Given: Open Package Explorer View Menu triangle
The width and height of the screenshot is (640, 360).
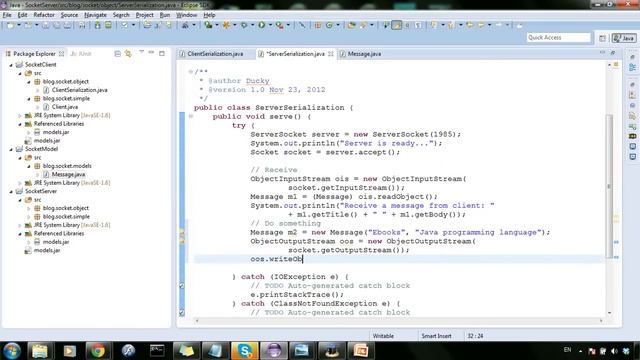Looking at the screenshot, I should point(141,52).
